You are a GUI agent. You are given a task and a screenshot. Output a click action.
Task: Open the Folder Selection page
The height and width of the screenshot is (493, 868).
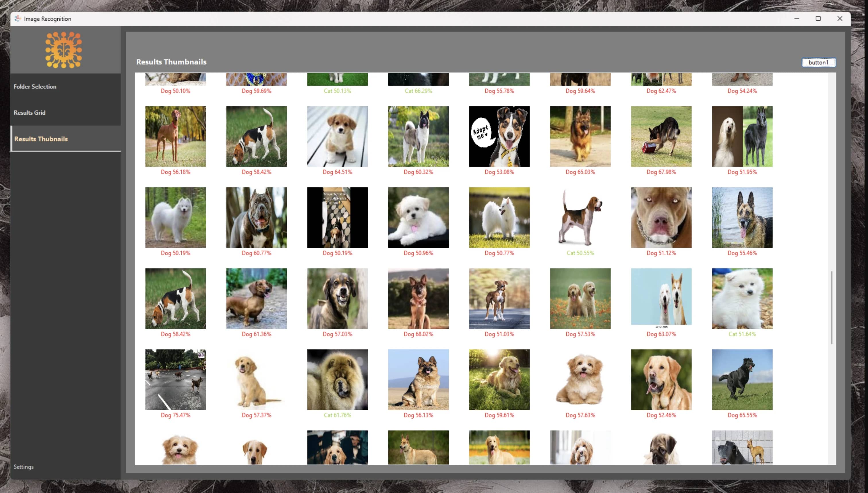tap(65, 86)
